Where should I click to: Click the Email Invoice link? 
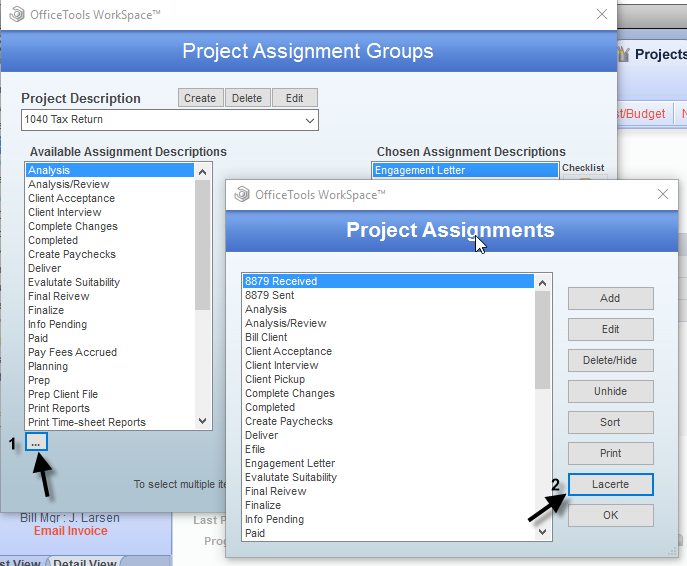71,531
